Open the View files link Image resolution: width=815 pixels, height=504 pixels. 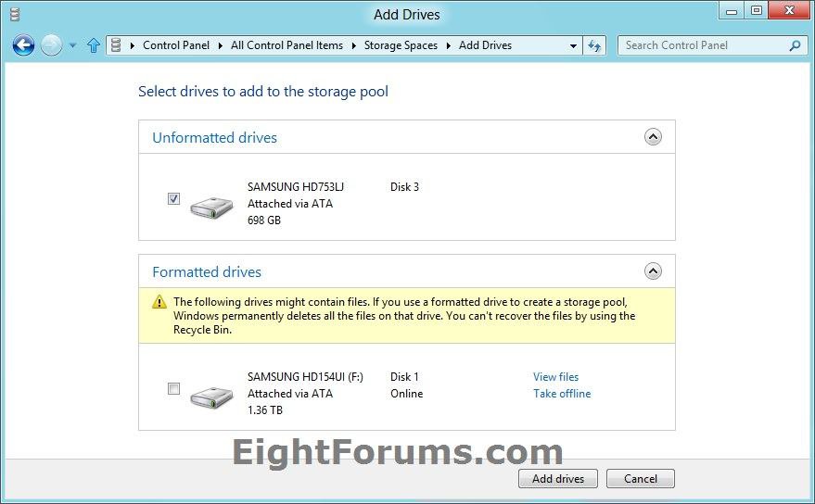click(x=555, y=377)
